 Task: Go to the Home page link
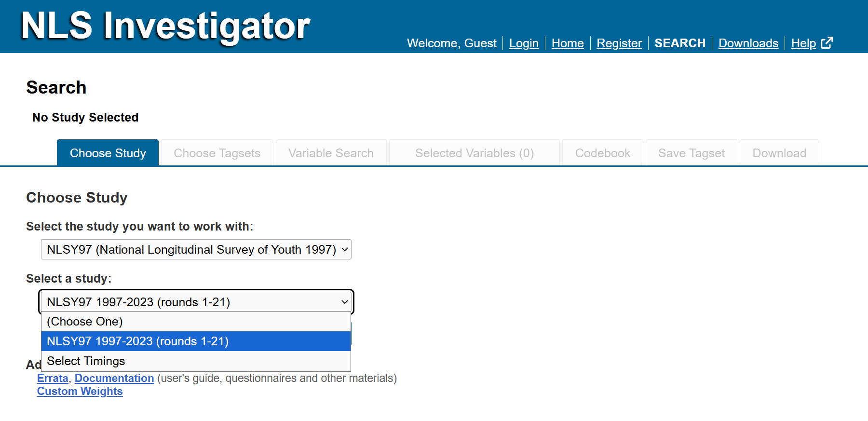568,43
